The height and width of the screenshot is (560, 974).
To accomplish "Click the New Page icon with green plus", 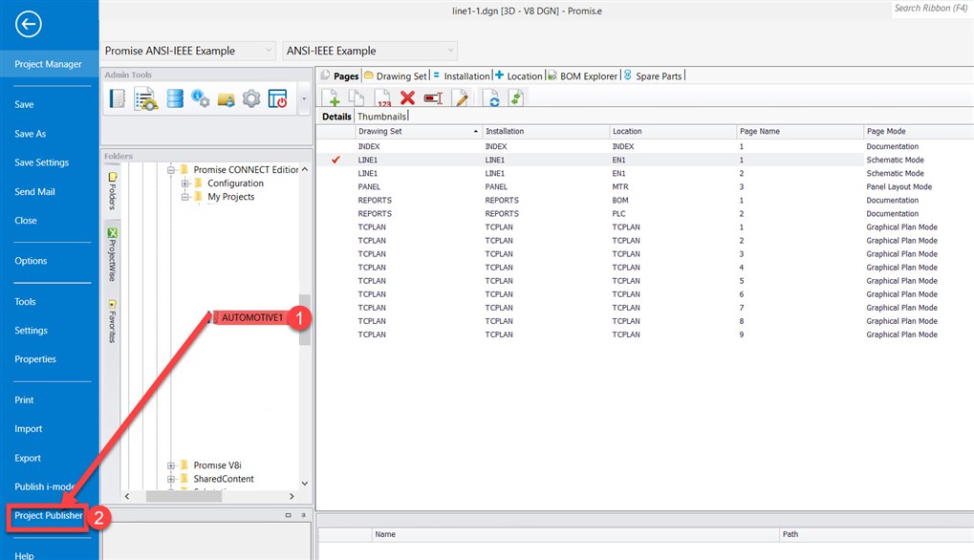I will tap(331, 98).
